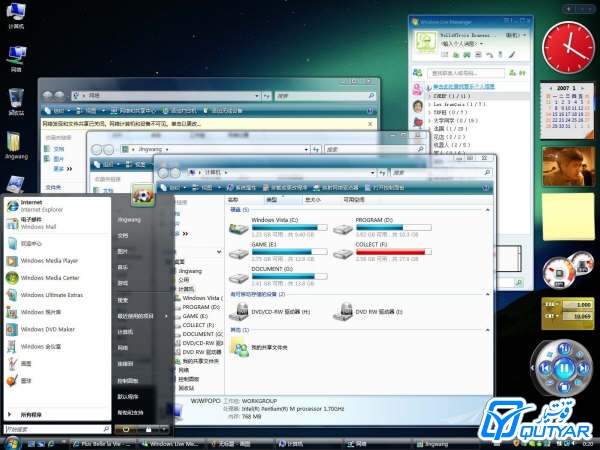
Task: Click the Start menu lock button
Action: click(x=148, y=429)
